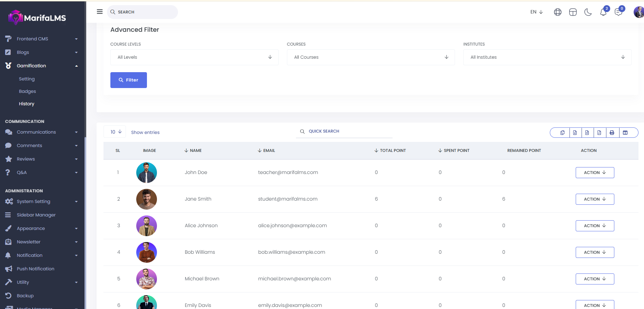Open Action menu for Jane Smith
The image size is (644, 309).
tap(595, 199)
